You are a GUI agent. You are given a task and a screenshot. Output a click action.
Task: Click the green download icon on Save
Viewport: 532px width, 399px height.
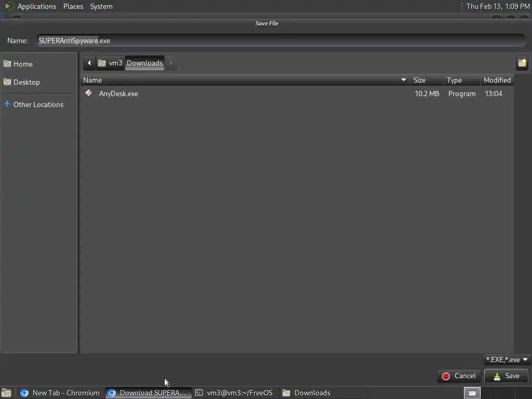(497, 376)
